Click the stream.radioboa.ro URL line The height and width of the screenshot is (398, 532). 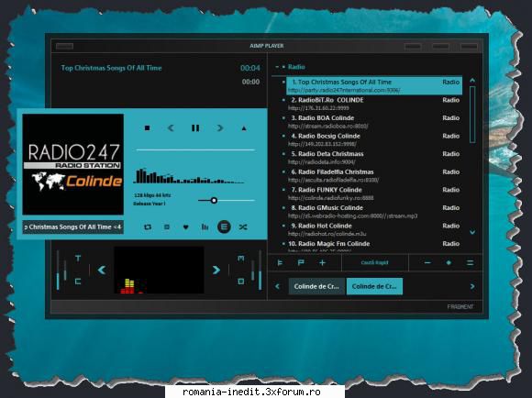point(327,127)
